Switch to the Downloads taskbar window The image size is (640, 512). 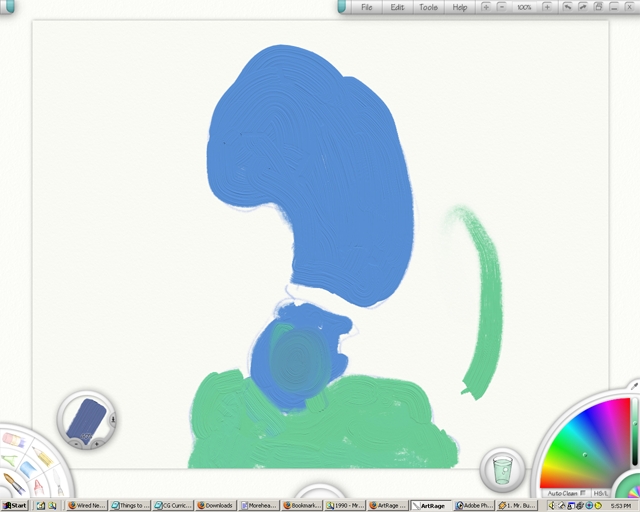click(x=216, y=505)
